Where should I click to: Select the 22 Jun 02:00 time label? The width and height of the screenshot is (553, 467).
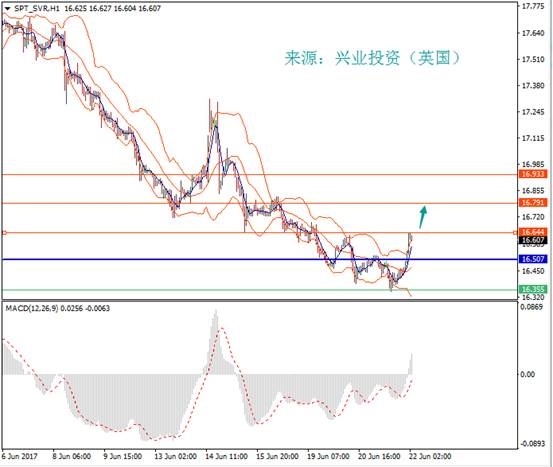click(430, 456)
